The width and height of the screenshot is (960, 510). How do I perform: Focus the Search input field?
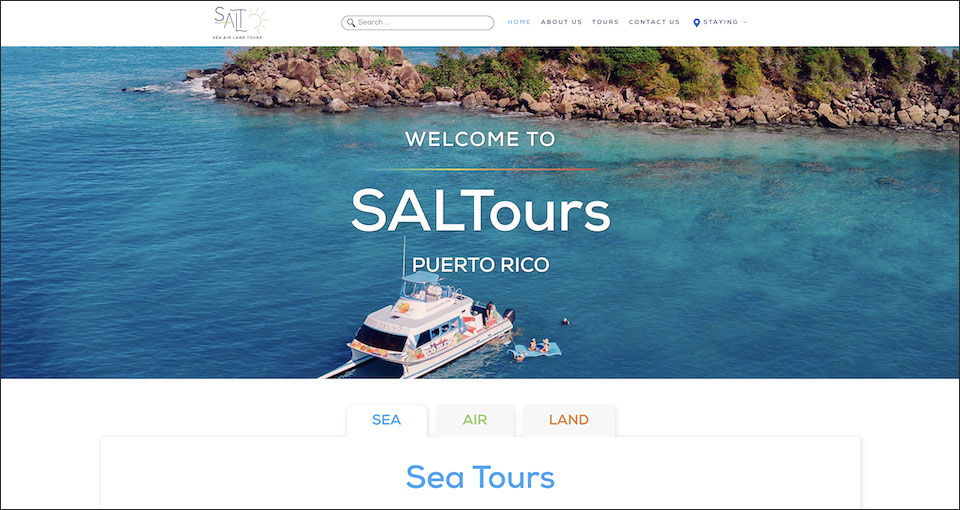click(418, 23)
